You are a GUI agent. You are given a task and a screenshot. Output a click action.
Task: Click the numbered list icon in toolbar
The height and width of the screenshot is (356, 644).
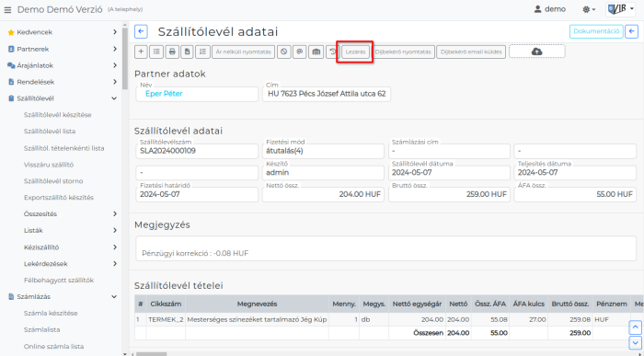(x=203, y=52)
